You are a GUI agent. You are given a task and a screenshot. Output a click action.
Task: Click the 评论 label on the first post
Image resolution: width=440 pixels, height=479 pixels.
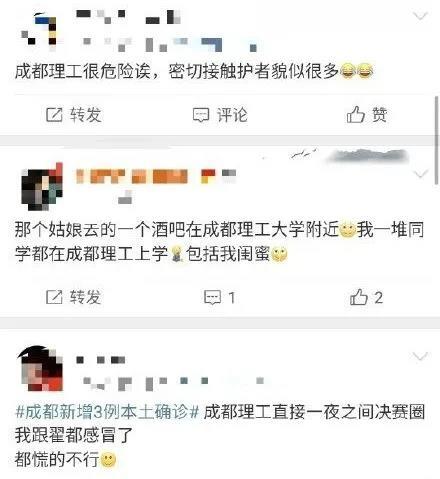pos(232,115)
